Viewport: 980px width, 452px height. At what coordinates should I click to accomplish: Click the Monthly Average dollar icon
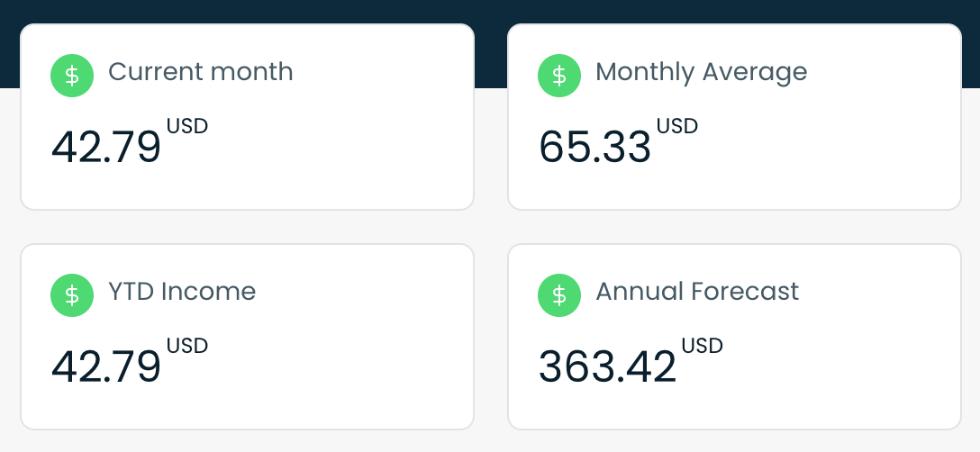559,76
